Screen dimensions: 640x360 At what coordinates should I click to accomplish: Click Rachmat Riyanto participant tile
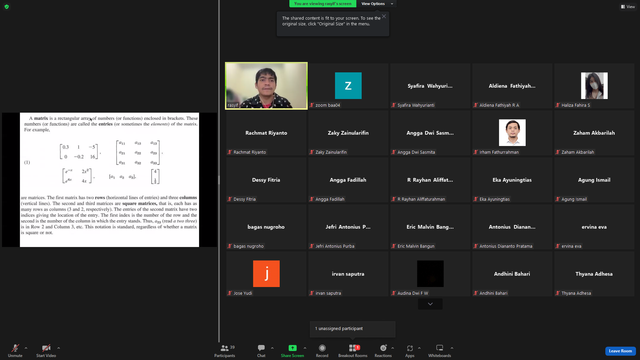point(266,133)
